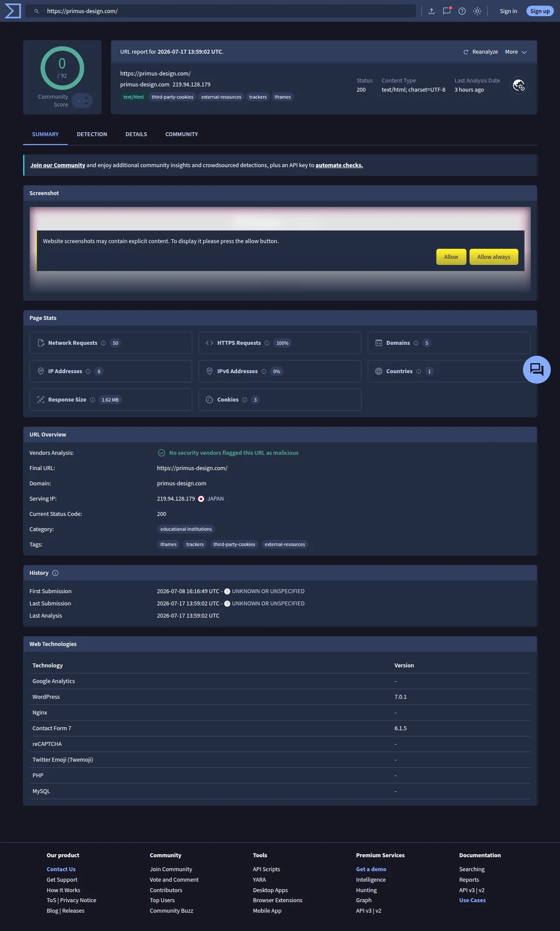560x931 pixels.
Task: Click the Reanalyze refresh icon
Action: pos(466,52)
